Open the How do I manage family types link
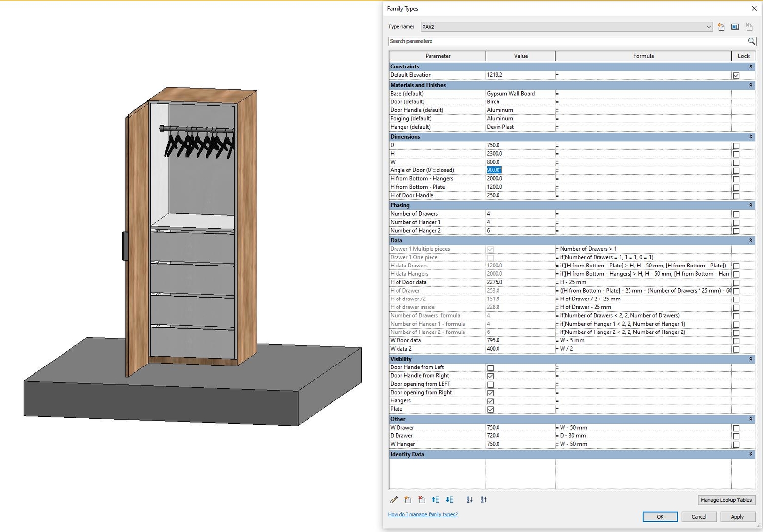The image size is (763, 532). click(x=422, y=514)
